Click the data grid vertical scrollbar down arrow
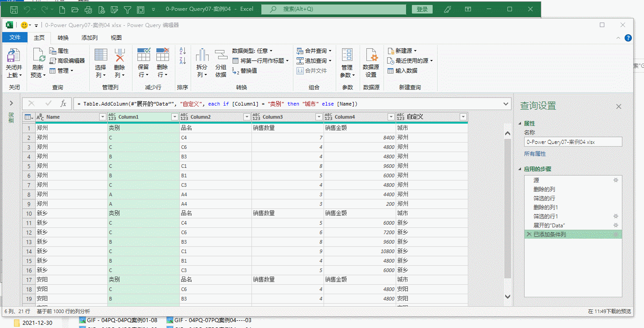The width and height of the screenshot is (644, 328). pyautogui.click(x=507, y=296)
